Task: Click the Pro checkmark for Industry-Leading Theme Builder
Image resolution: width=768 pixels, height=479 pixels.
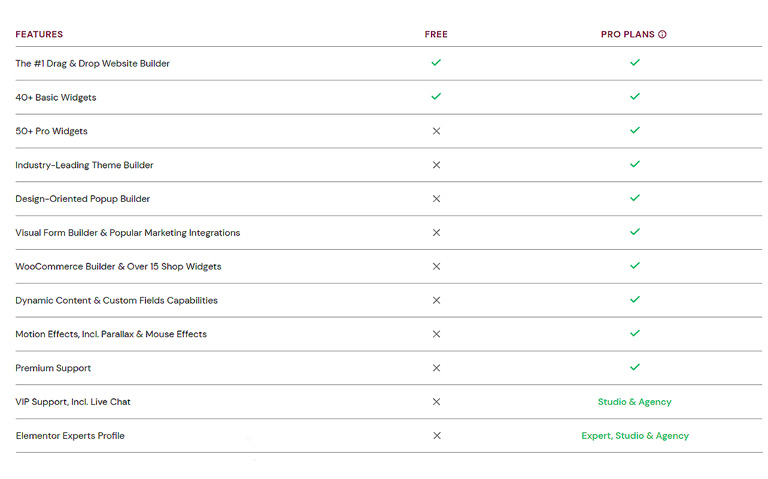Action: [635, 164]
